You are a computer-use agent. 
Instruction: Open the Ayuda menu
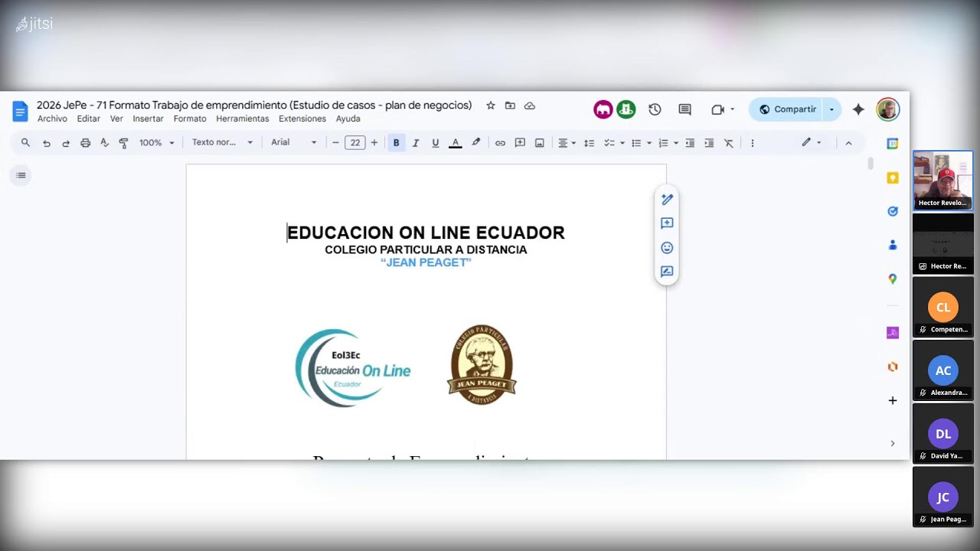click(348, 119)
